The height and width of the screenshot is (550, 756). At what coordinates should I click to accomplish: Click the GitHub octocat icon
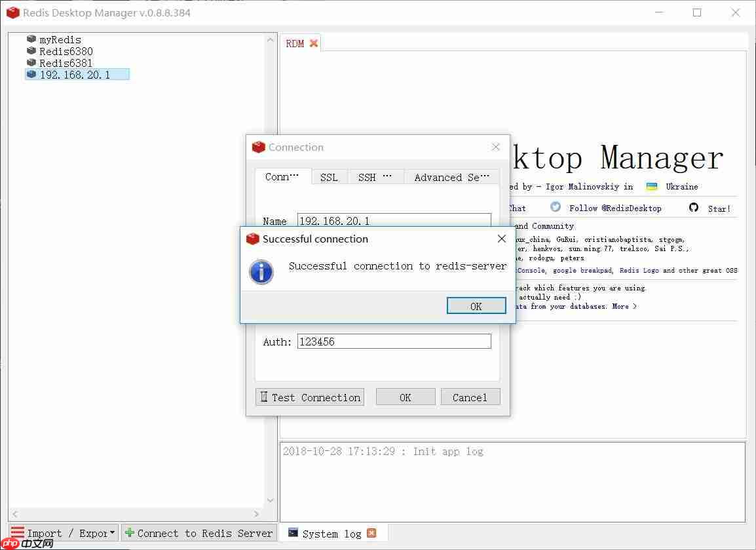[694, 207]
